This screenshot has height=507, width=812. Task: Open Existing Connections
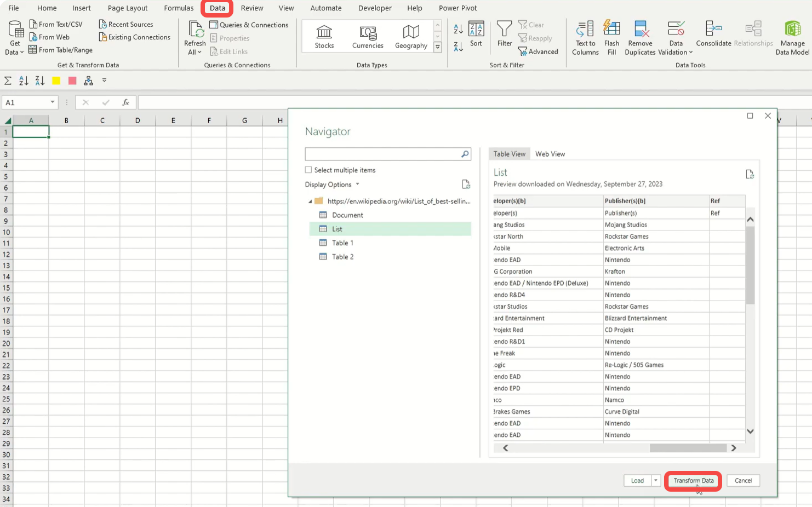[x=135, y=37]
